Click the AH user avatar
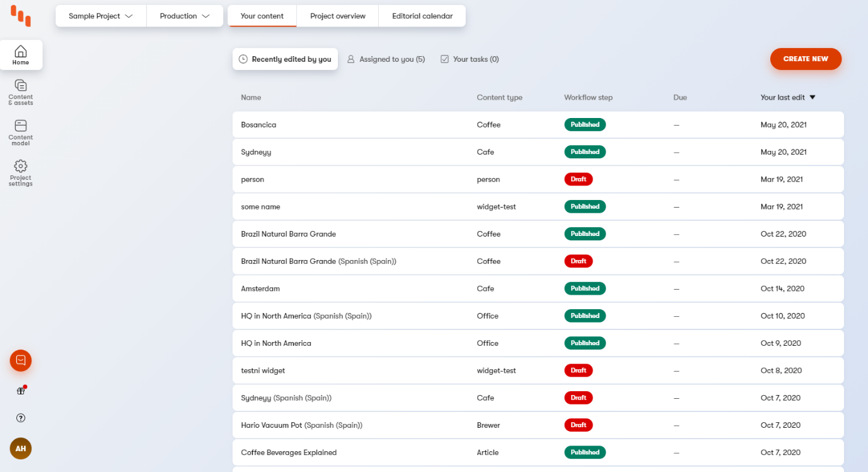The width and height of the screenshot is (868, 472). pos(21,448)
